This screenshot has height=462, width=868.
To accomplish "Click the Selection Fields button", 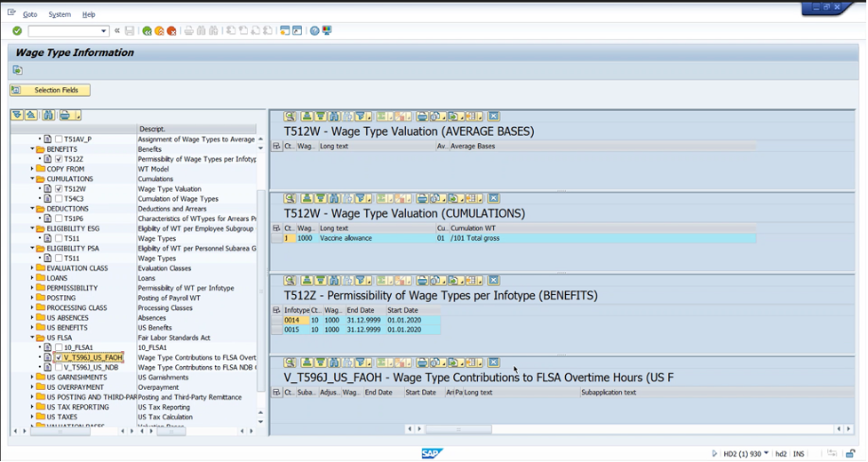I will pyautogui.click(x=50, y=90).
